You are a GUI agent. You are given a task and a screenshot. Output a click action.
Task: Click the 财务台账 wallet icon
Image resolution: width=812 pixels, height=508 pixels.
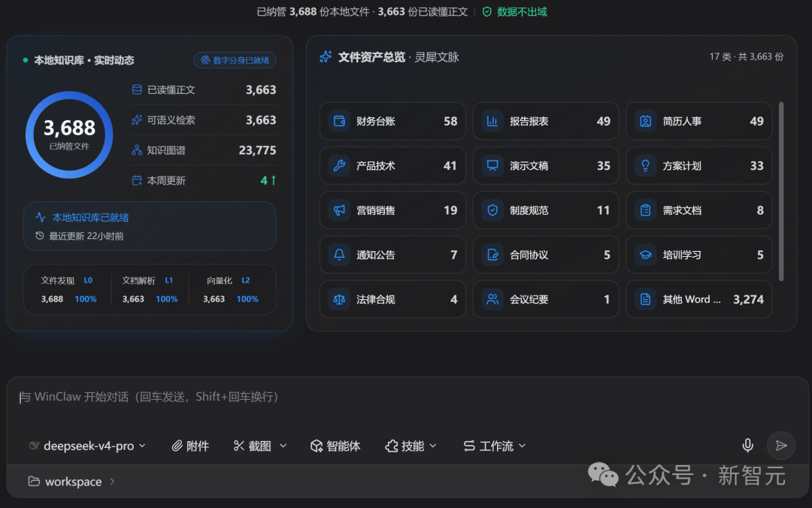tap(339, 121)
